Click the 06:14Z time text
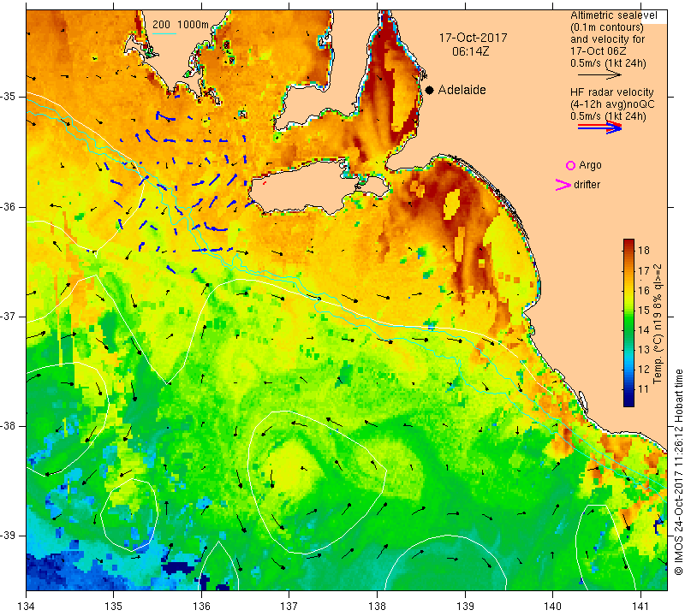The width and height of the screenshot is (685, 616). pos(471,51)
